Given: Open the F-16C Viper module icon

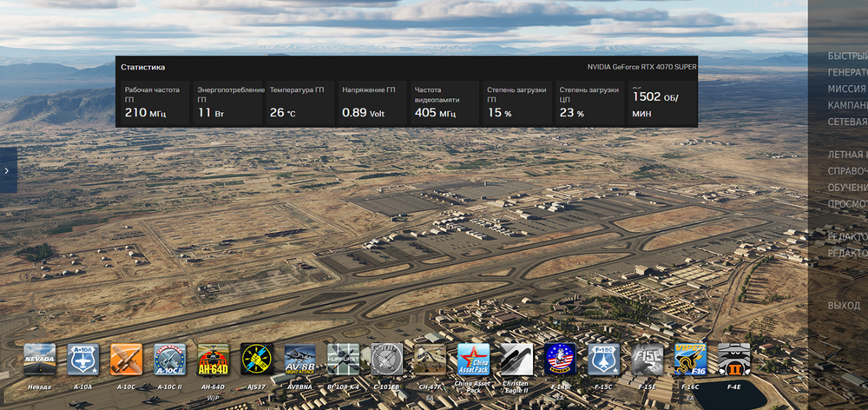Looking at the screenshot, I should (x=691, y=359).
